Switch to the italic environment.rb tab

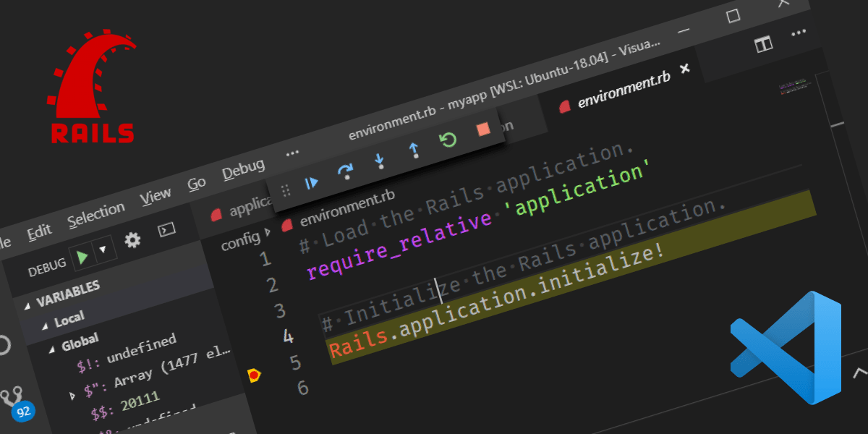(624, 90)
